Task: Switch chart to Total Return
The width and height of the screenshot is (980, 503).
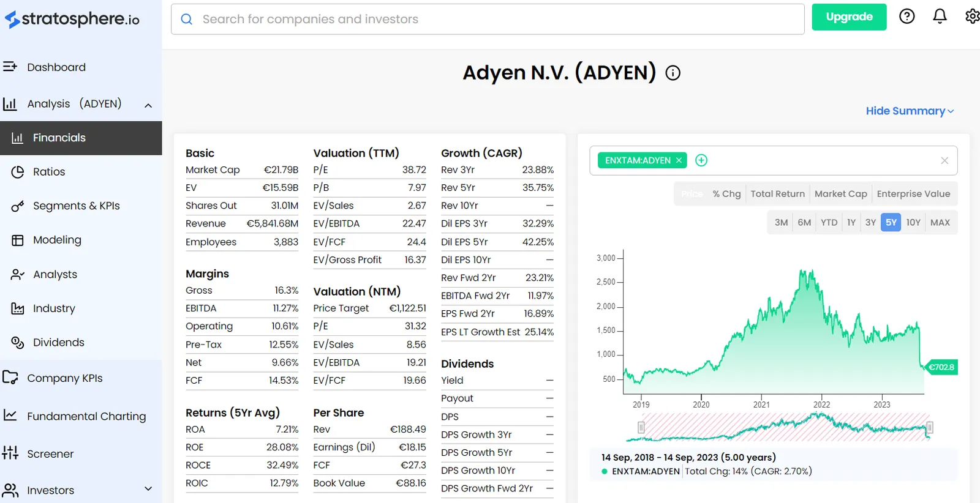Action: pyautogui.click(x=777, y=194)
